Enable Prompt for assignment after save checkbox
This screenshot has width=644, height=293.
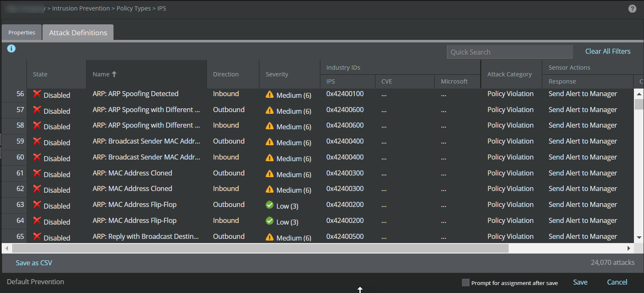[x=465, y=283]
